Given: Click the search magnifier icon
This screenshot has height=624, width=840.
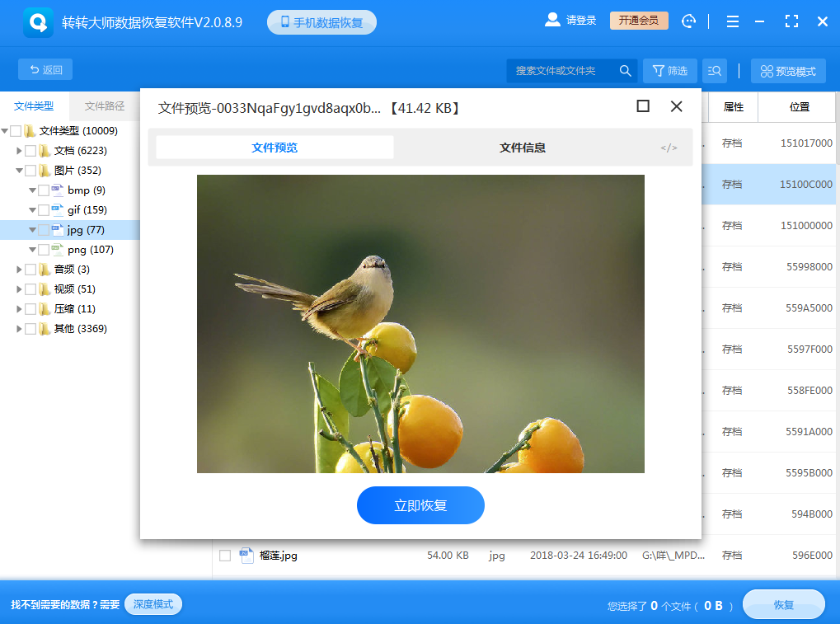Looking at the screenshot, I should click(625, 70).
